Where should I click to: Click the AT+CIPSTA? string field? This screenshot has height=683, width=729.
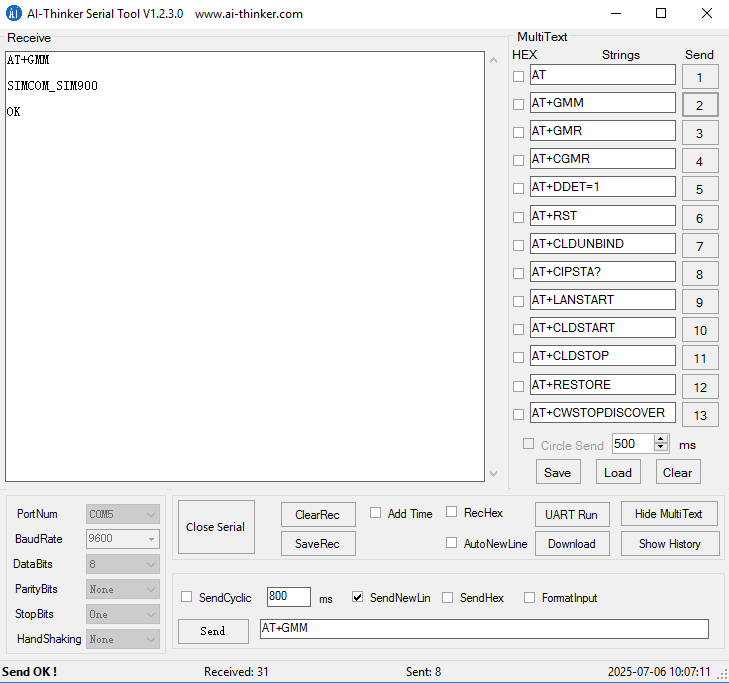pyautogui.click(x=602, y=272)
